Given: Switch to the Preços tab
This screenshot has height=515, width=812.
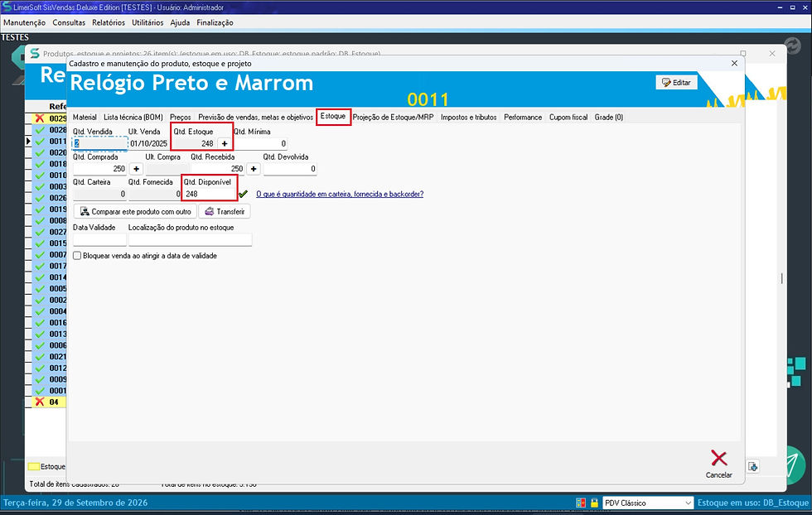Looking at the screenshot, I should pyautogui.click(x=181, y=117).
